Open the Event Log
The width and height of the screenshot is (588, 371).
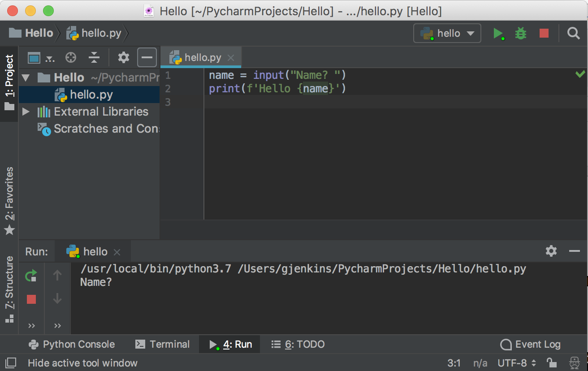coord(531,344)
